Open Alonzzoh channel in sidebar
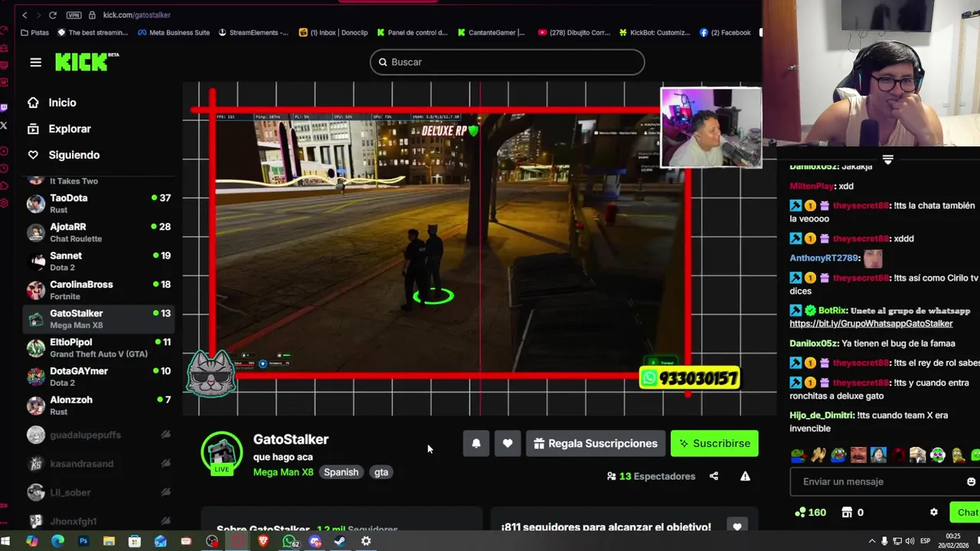This screenshot has height=551, width=980. 100,406
